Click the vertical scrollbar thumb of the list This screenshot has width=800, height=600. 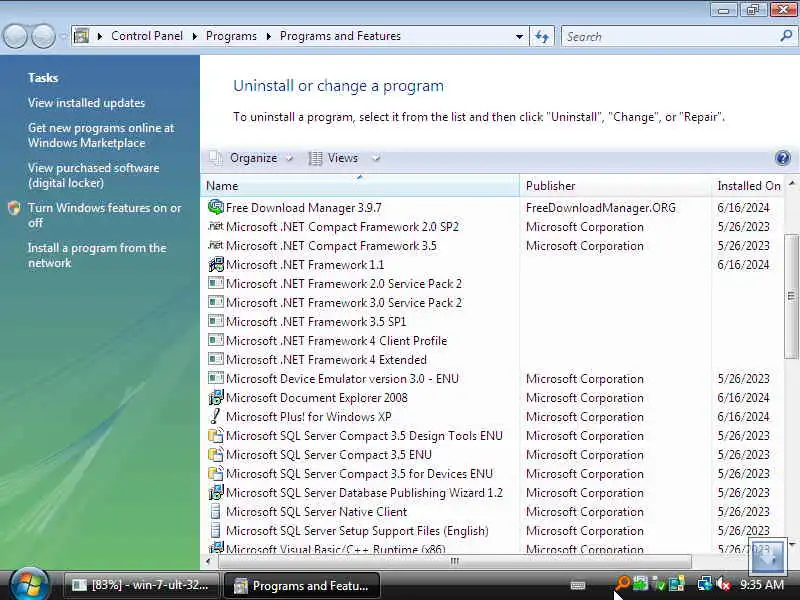791,296
